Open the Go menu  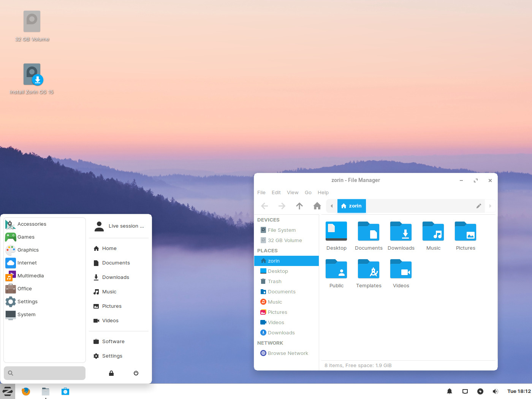[308, 193]
